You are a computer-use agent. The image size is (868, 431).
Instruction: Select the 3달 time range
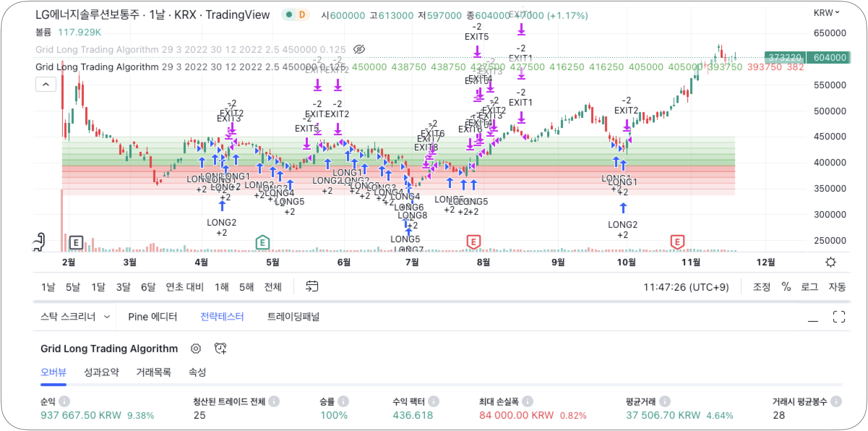(x=123, y=287)
